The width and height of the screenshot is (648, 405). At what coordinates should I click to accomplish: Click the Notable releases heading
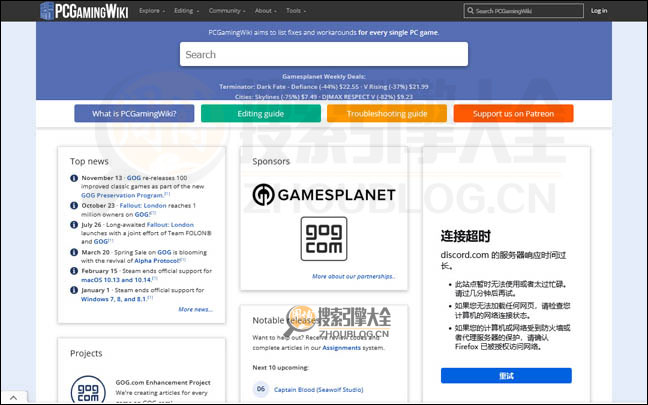coord(285,320)
